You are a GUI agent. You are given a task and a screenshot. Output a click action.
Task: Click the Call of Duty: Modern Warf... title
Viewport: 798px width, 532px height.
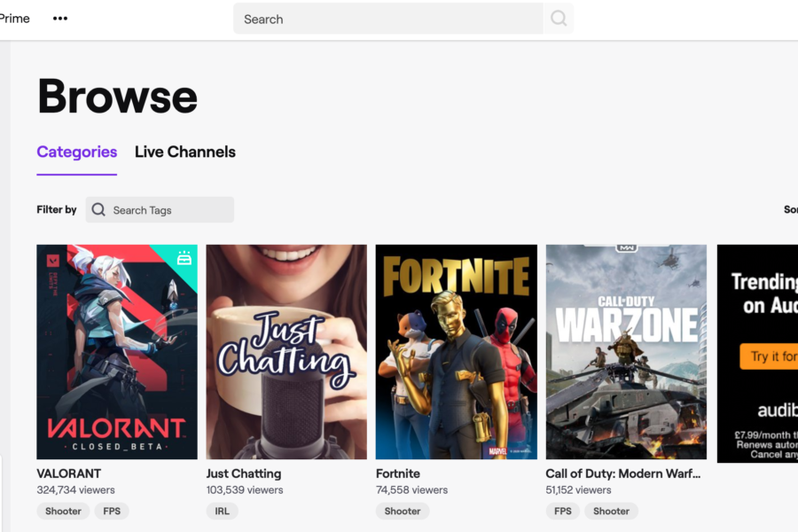[x=623, y=473]
